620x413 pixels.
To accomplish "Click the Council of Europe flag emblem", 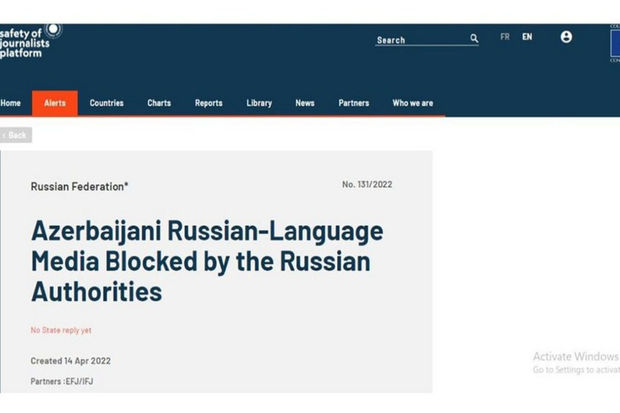I will (613, 43).
